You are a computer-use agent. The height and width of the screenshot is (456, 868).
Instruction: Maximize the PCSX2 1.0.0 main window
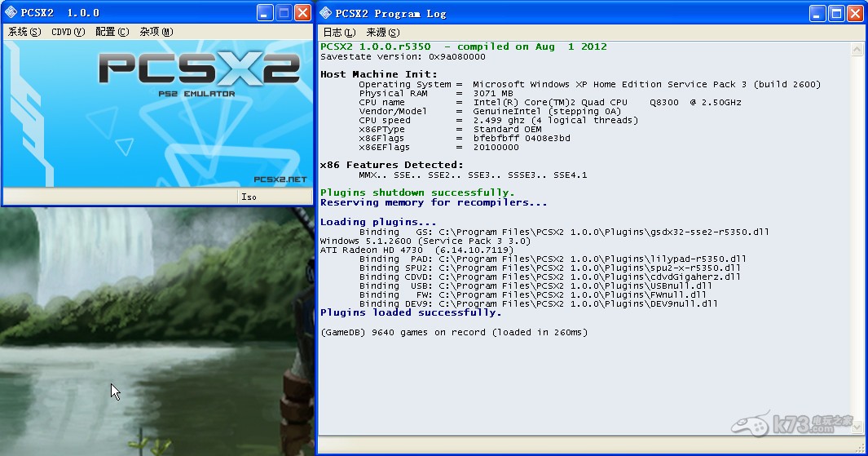(x=284, y=12)
